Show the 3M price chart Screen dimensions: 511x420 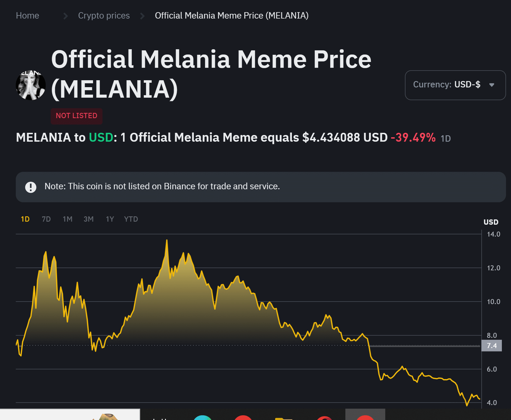tap(89, 219)
